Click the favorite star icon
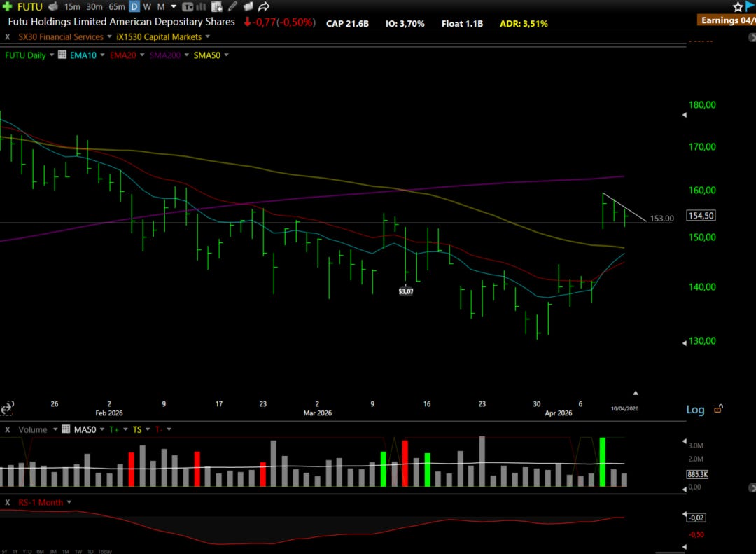 click(738, 7)
